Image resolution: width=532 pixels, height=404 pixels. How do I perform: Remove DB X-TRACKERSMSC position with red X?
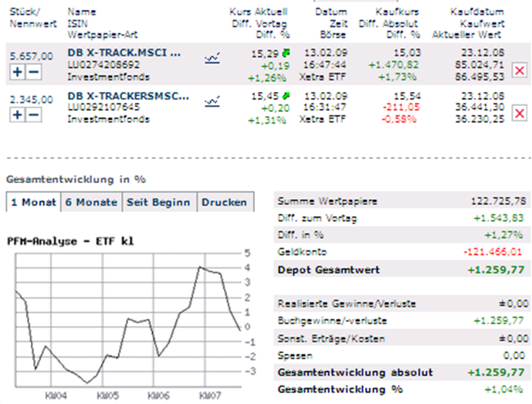519,114
